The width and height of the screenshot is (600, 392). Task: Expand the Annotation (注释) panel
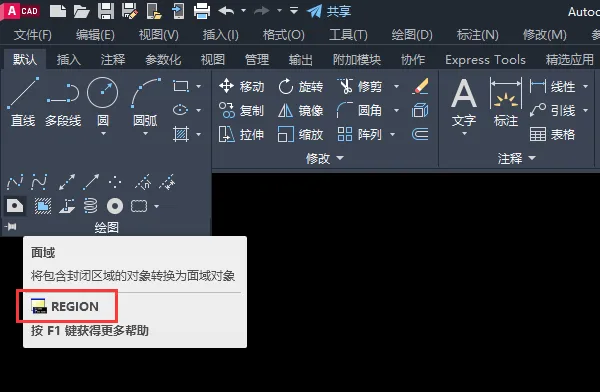517,158
